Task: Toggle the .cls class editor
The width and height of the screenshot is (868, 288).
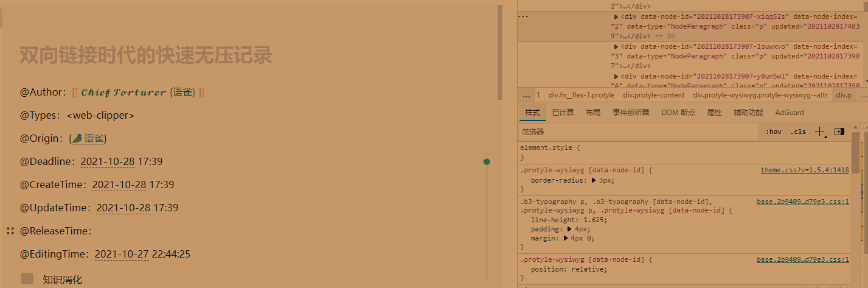Action: coord(797,132)
